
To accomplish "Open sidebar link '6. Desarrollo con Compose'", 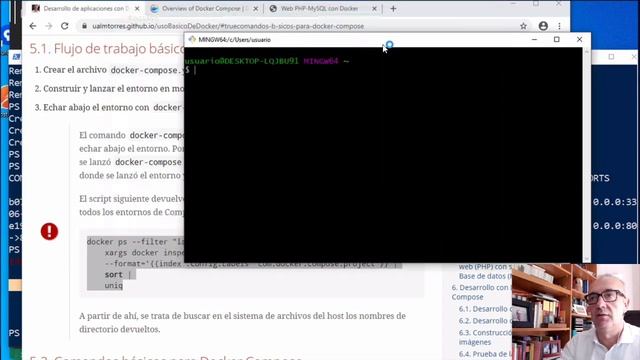I will (482, 292).
